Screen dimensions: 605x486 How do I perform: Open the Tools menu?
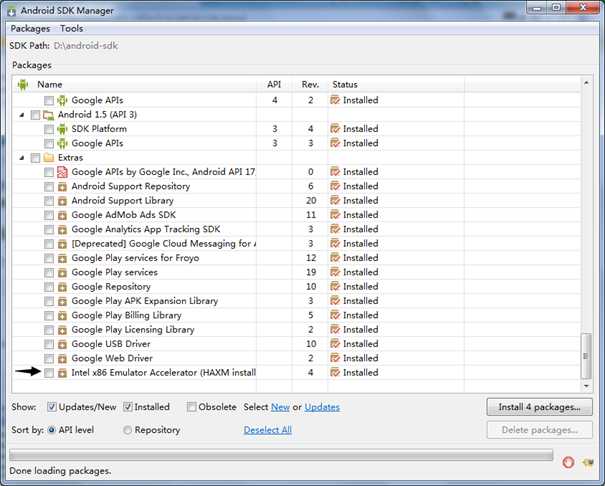click(71, 29)
